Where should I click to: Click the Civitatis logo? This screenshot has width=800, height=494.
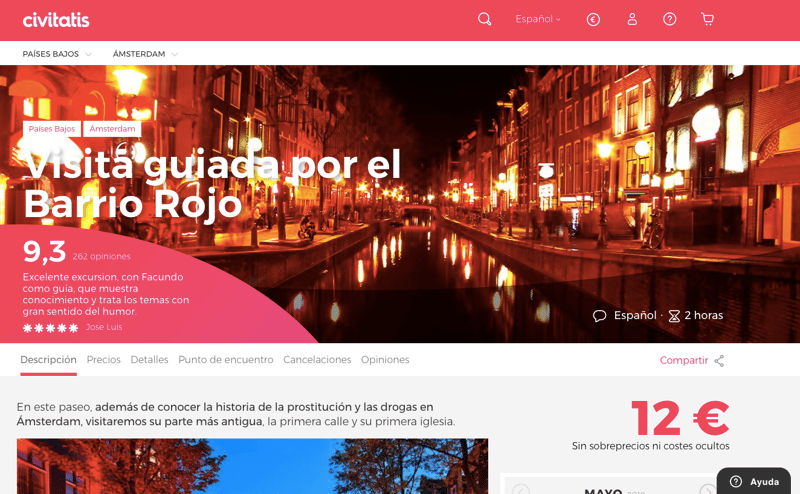(x=56, y=20)
